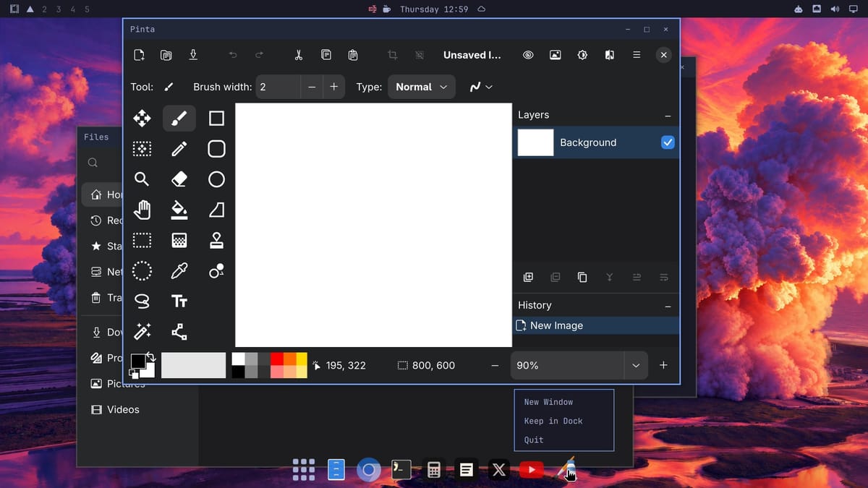Select New Image history entry
Image resolution: width=868 pixels, height=488 pixels.
tap(596, 325)
